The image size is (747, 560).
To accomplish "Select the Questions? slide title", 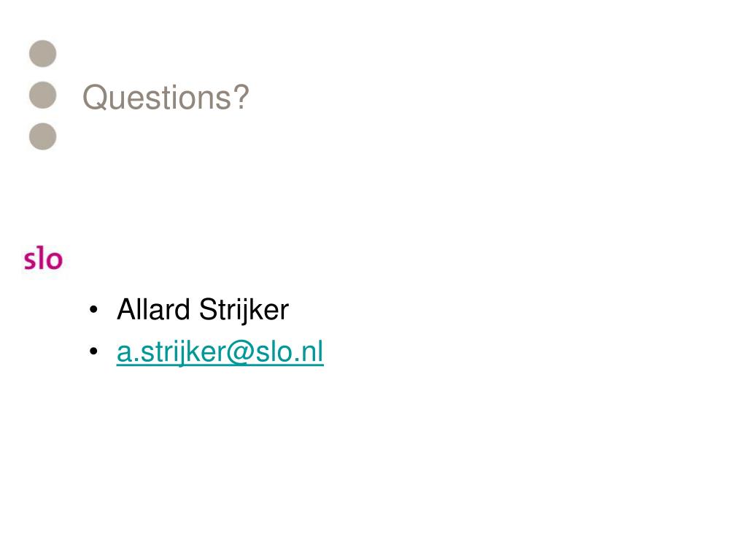I will [166, 98].
